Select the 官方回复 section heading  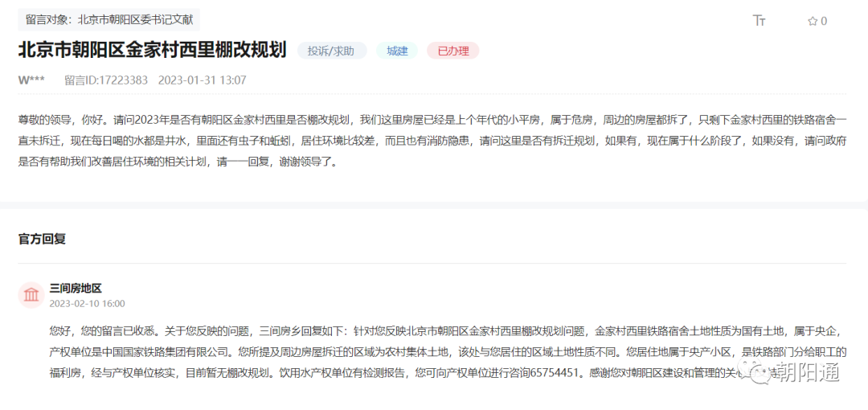pyautogui.click(x=42, y=239)
